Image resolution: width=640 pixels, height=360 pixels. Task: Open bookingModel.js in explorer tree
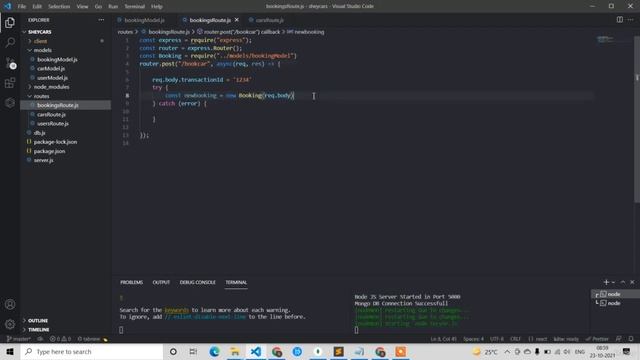(x=57, y=60)
